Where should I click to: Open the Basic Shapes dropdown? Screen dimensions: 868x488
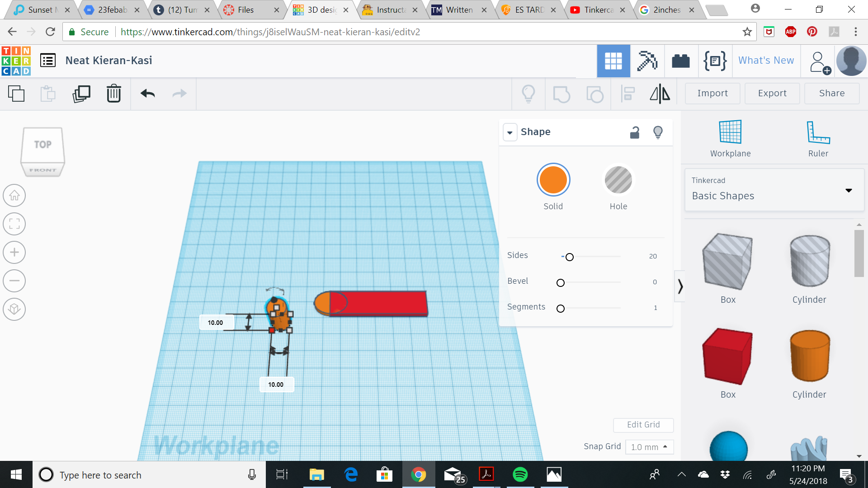click(848, 190)
